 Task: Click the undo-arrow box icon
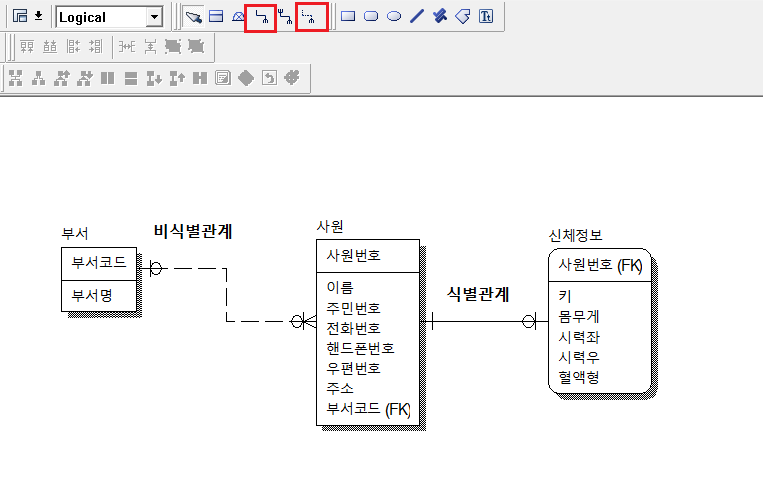[x=269, y=78]
